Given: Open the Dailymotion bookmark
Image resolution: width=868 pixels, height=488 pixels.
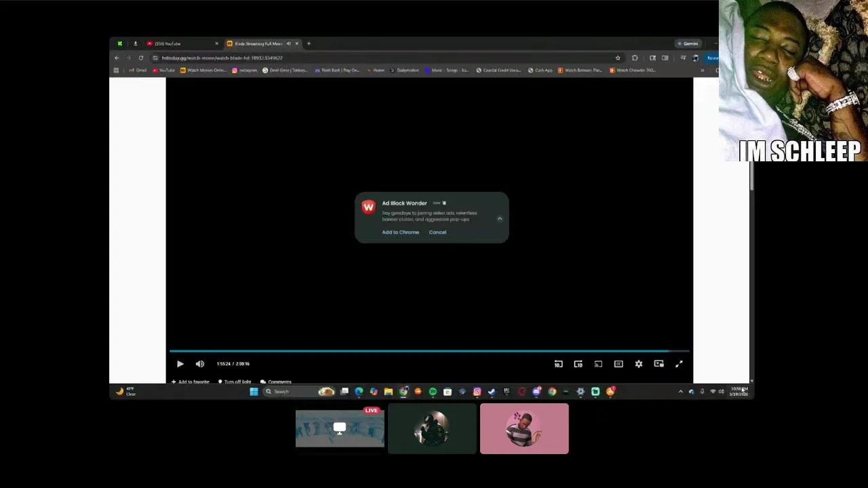Looking at the screenshot, I should [404, 70].
